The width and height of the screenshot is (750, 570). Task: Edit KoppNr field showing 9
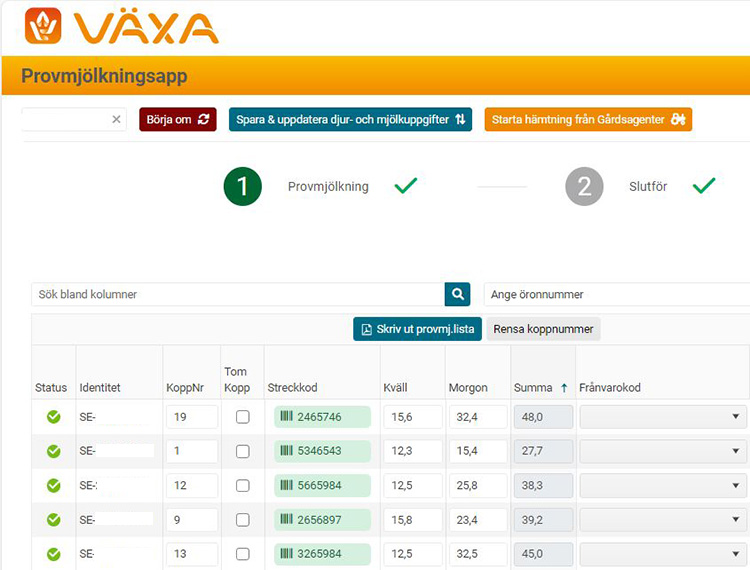192,520
